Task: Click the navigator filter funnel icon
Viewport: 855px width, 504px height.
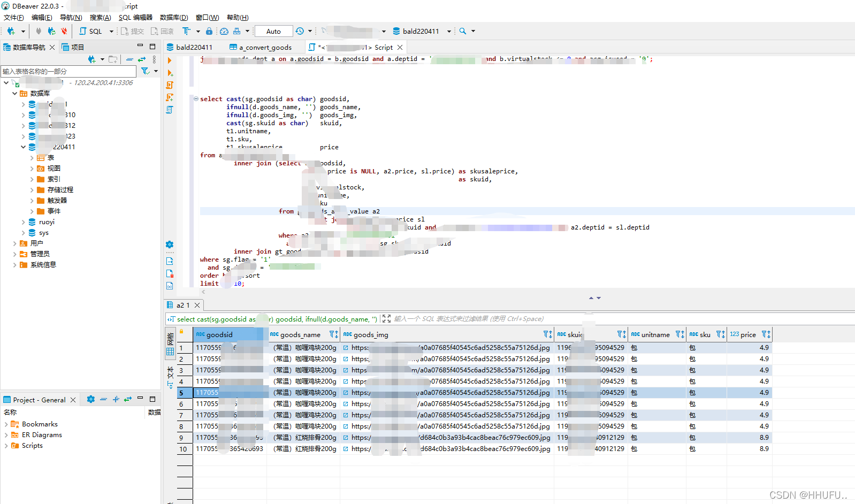Action: [x=145, y=71]
